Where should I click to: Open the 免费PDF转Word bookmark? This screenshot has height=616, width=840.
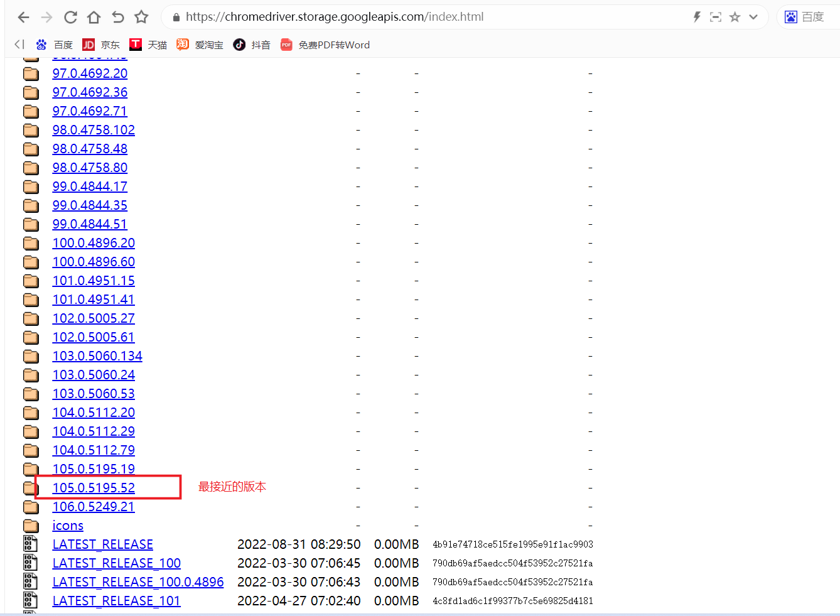pos(325,45)
